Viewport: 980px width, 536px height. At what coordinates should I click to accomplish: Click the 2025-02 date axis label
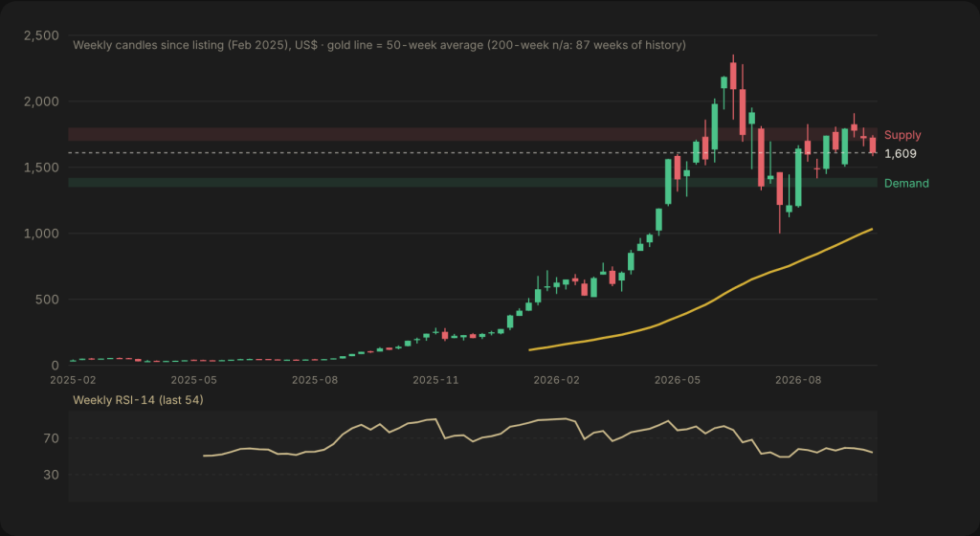(73, 380)
